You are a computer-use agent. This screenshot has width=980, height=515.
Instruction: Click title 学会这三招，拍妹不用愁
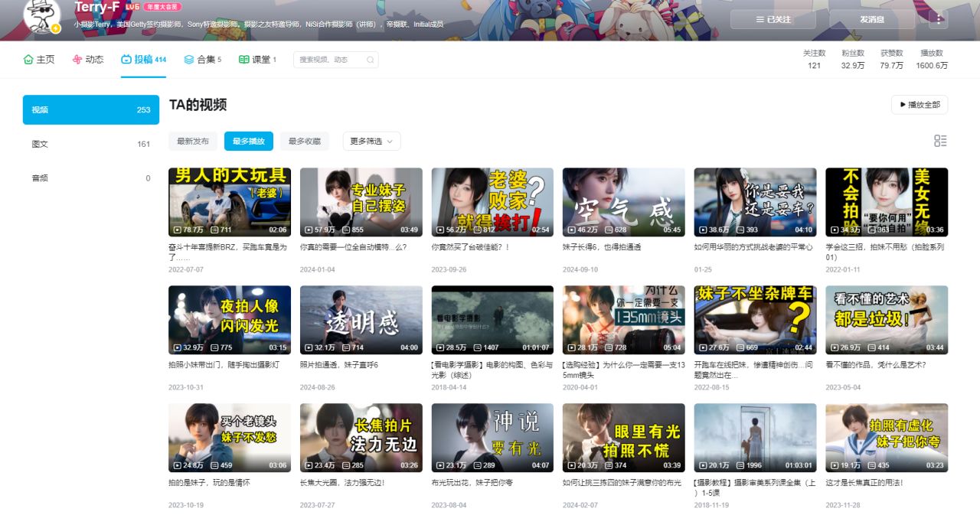point(885,252)
